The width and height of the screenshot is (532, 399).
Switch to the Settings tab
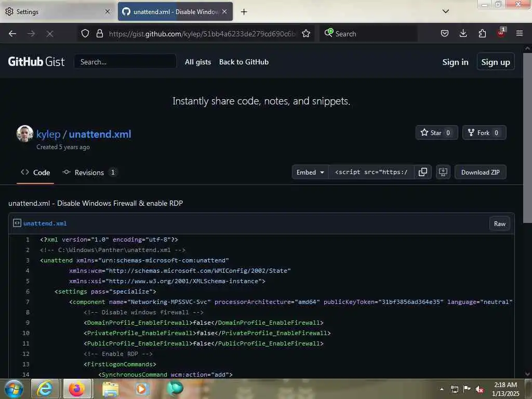click(x=58, y=11)
